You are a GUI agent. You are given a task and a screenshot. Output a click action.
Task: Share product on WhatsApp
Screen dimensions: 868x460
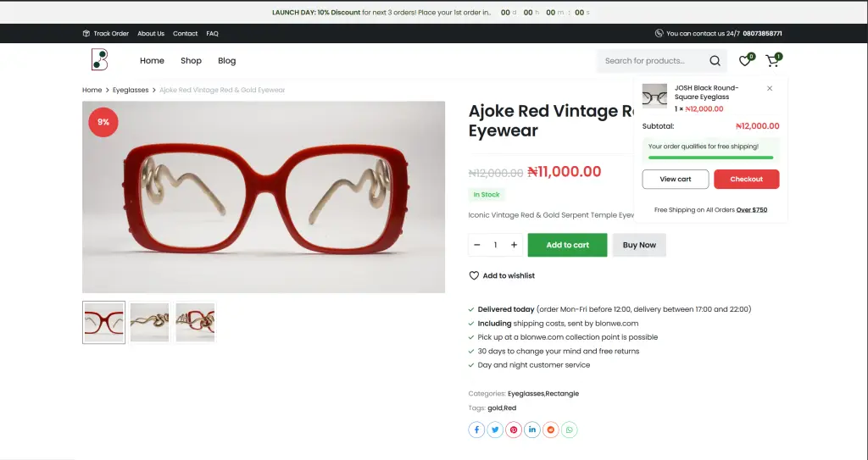click(570, 430)
